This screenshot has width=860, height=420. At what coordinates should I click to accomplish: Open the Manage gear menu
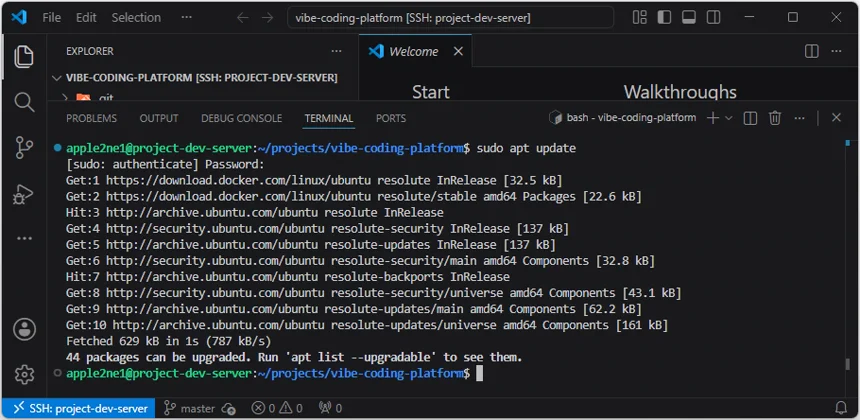click(24, 374)
